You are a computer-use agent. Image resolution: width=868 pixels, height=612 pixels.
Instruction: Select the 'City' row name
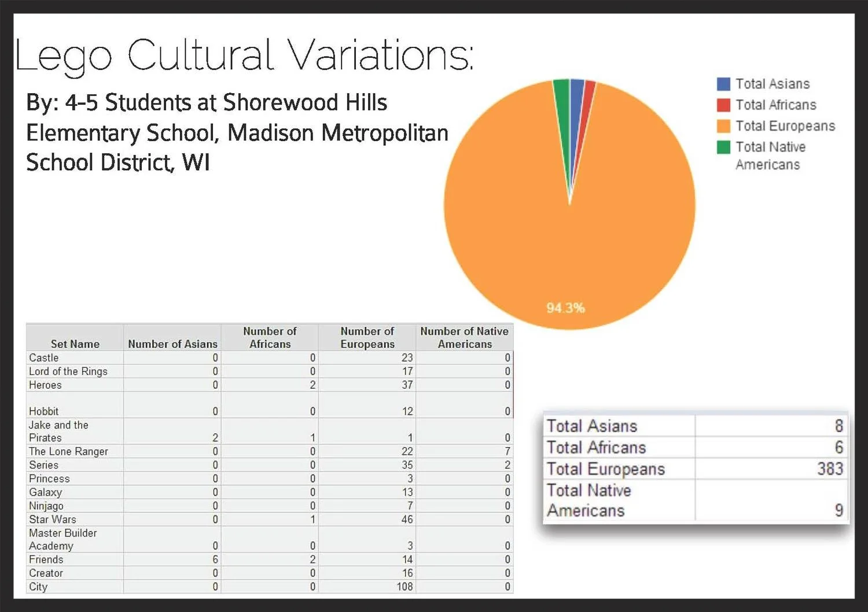coord(38,587)
